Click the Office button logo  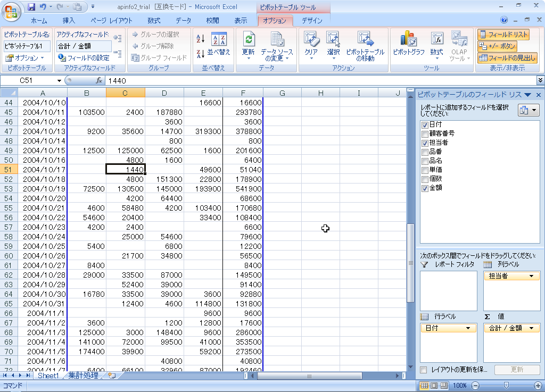[x=11, y=10]
